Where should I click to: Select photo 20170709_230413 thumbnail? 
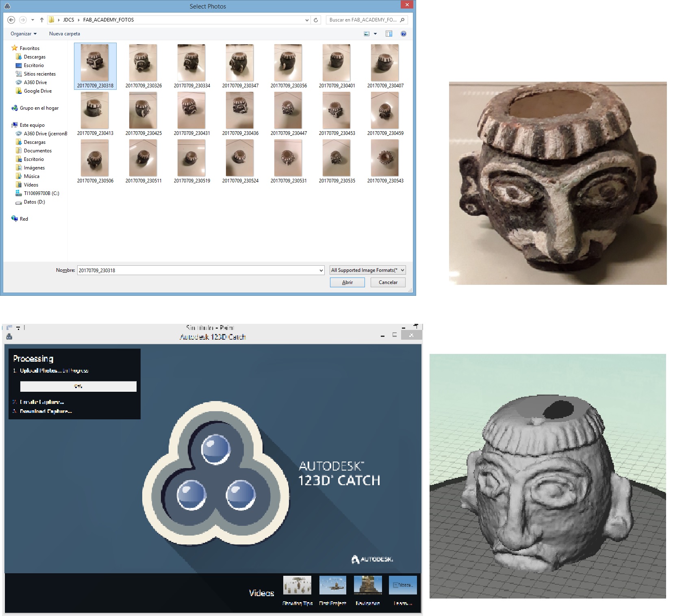[x=95, y=111]
